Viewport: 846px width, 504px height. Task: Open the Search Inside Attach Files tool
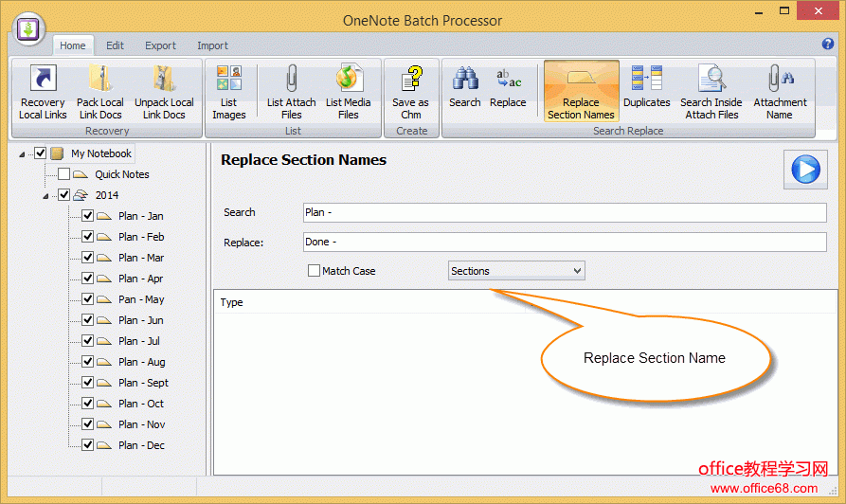(711, 92)
